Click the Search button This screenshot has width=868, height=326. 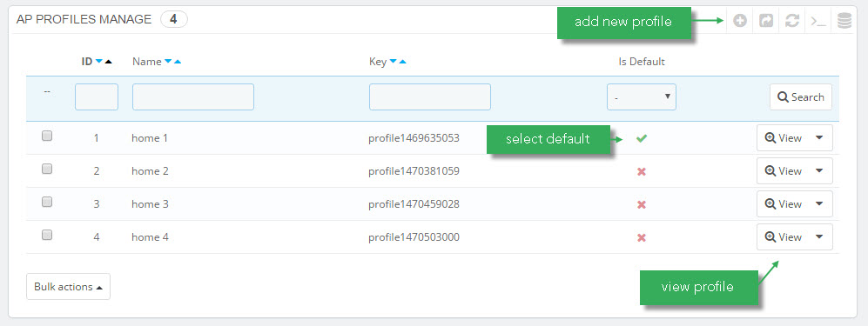pyautogui.click(x=800, y=97)
